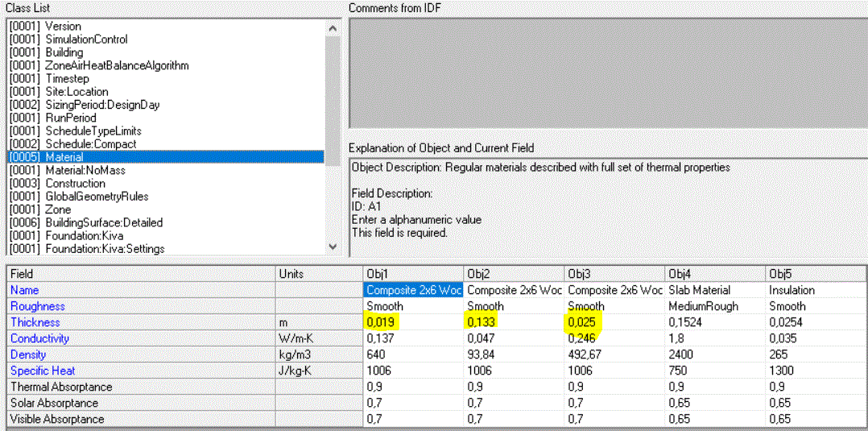Image resolution: width=868 pixels, height=431 pixels.
Task: Select Insulation name cell
Action: 816,290
